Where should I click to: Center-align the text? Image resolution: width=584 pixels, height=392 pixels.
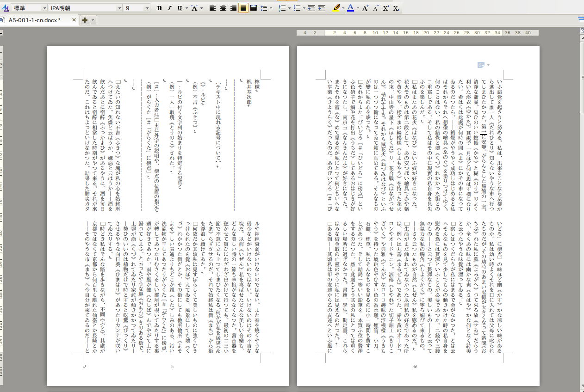coord(223,8)
